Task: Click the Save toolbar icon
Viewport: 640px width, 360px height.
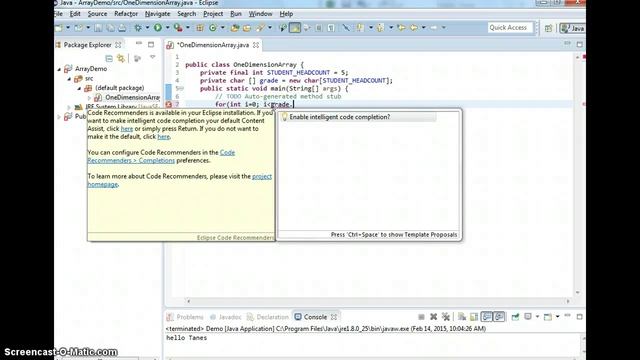Action: click(98, 28)
